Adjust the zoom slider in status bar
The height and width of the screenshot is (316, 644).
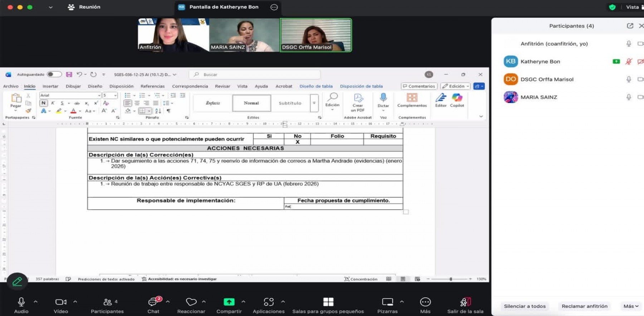(x=450, y=279)
